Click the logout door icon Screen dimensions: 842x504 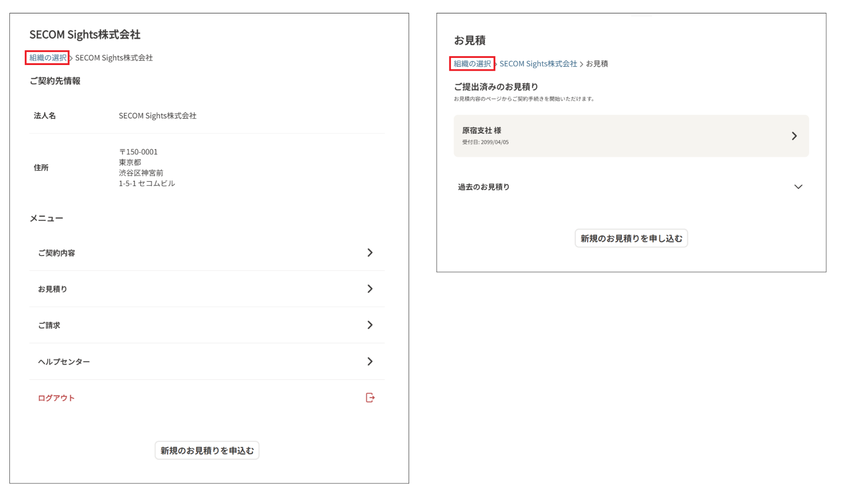(370, 398)
